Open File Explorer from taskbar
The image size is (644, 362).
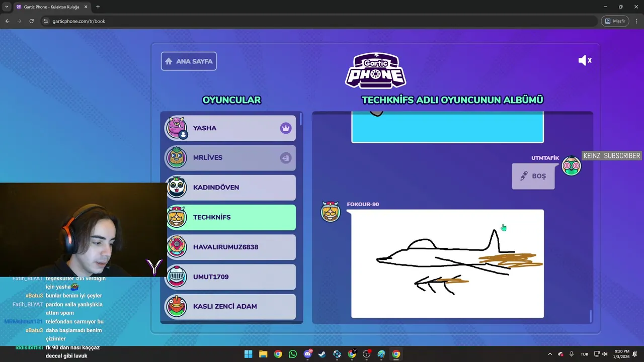pos(263,354)
